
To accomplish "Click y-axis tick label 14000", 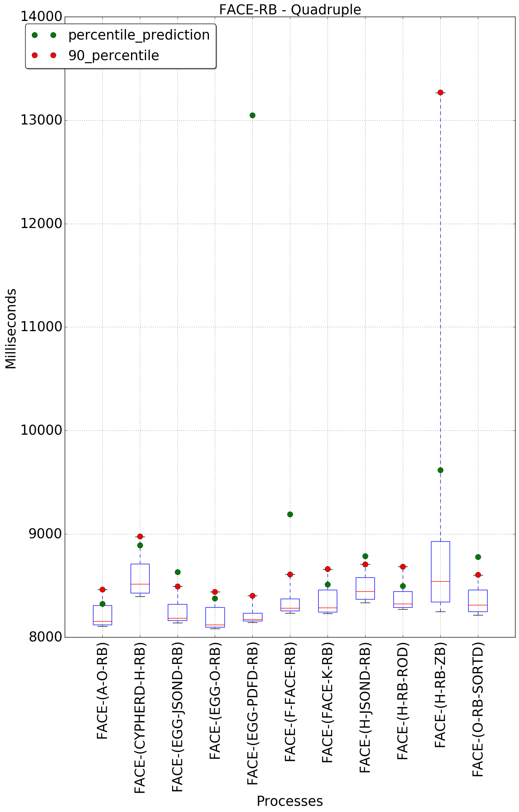I will (41, 17).
